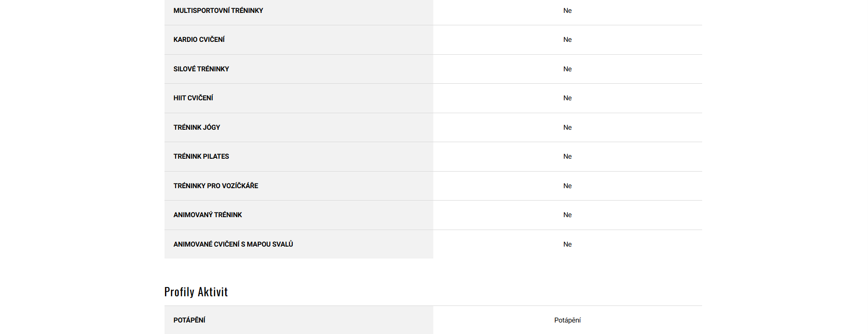Click the Potápění value in Profily Aktivit
868x334 pixels.
pos(567,320)
